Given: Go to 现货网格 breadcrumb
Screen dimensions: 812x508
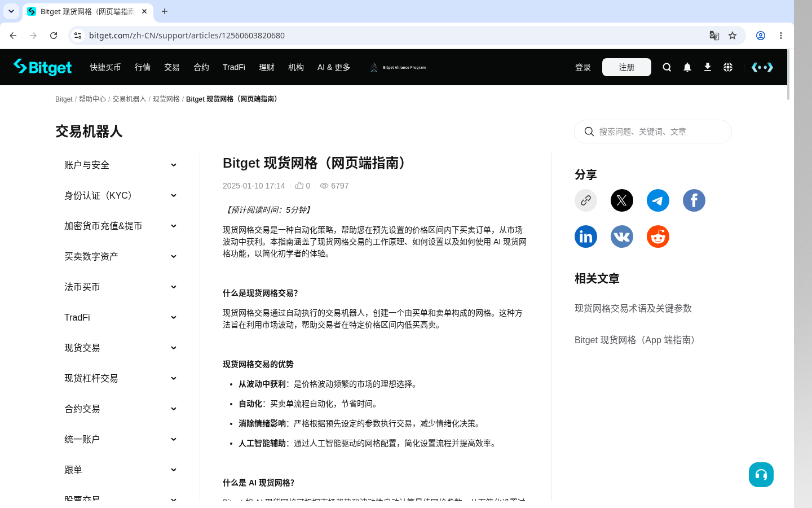Looking at the screenshot, I should (166, 99).
